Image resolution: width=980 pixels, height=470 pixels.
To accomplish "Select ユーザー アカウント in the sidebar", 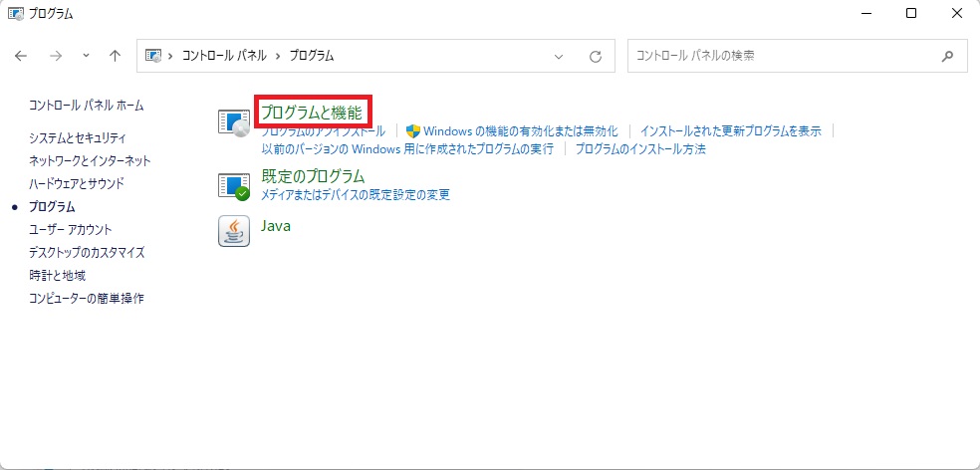I will coord(71,229).
